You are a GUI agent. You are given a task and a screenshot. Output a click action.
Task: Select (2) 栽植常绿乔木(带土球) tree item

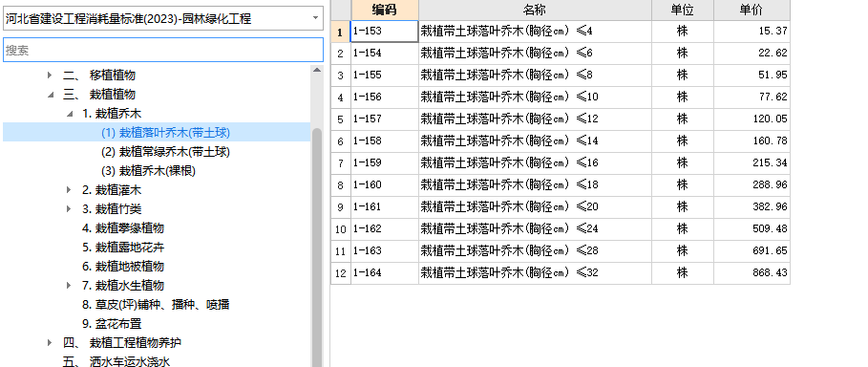tap(165, 152)
